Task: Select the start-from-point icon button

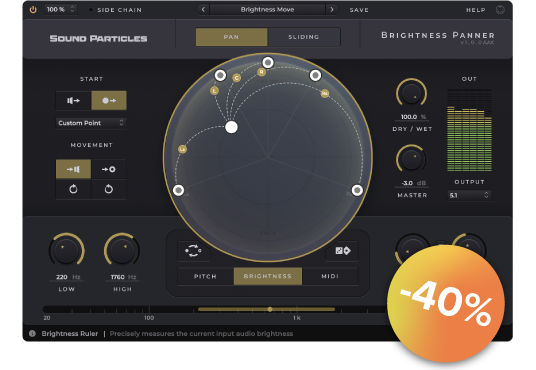Action: click(x=109, y=101)
